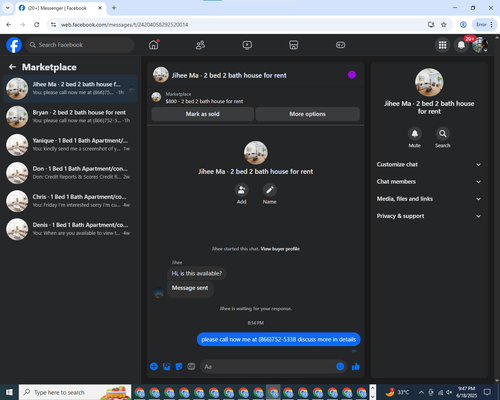Expand Privacy & support section

429,216
